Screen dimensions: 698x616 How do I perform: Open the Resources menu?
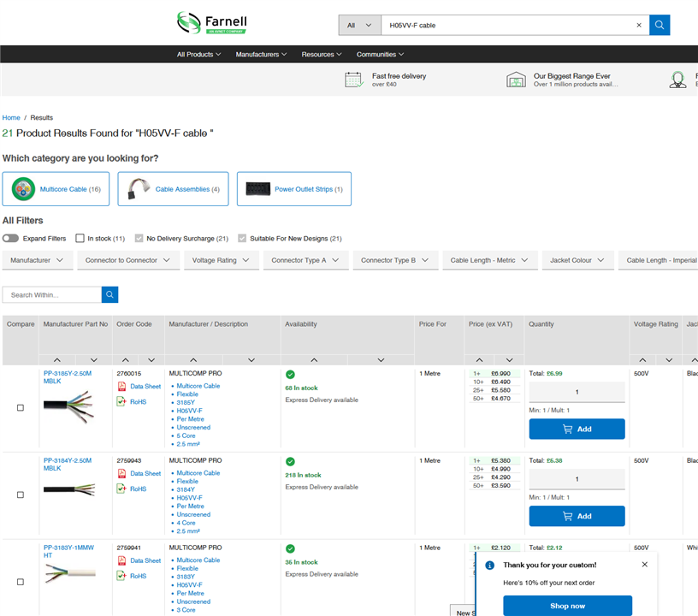pos(321,54)
